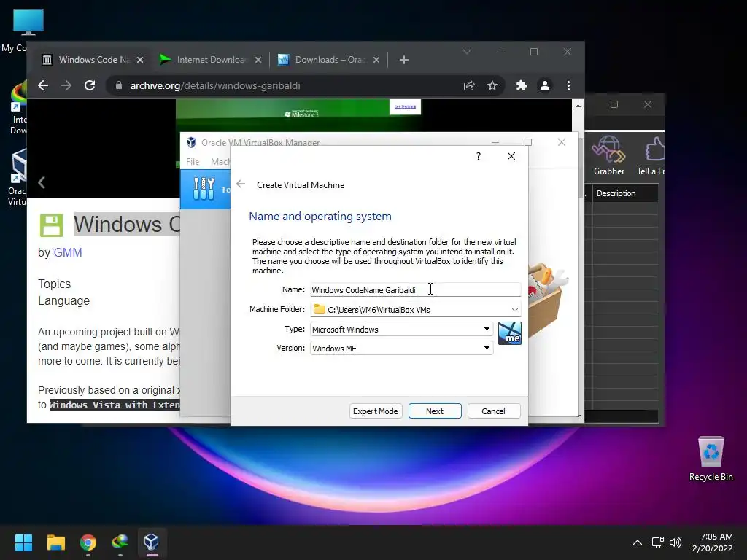Close the Windows Code Name browser tab
Screen dimensions: 747x560
(139, 60)
